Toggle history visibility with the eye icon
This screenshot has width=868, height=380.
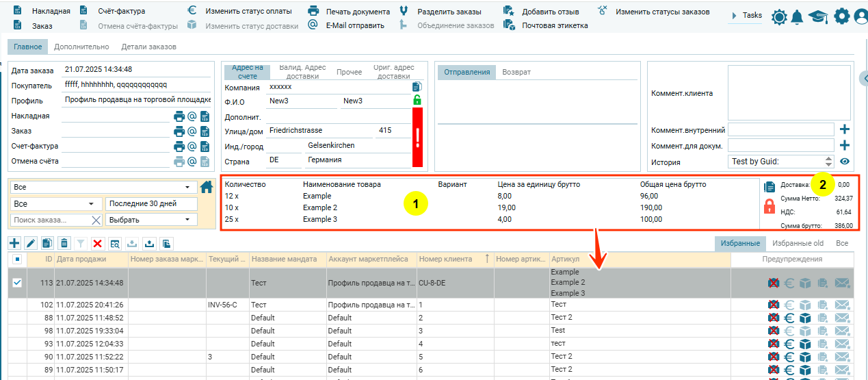tap(845, 162)
